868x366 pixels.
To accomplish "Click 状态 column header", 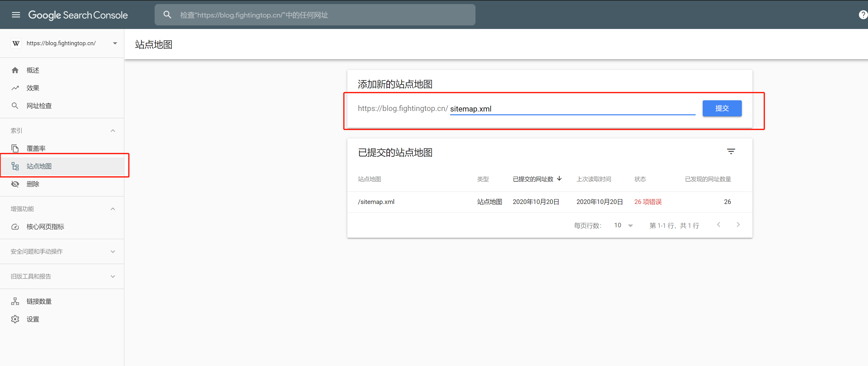I will click(x=640, y=179).
